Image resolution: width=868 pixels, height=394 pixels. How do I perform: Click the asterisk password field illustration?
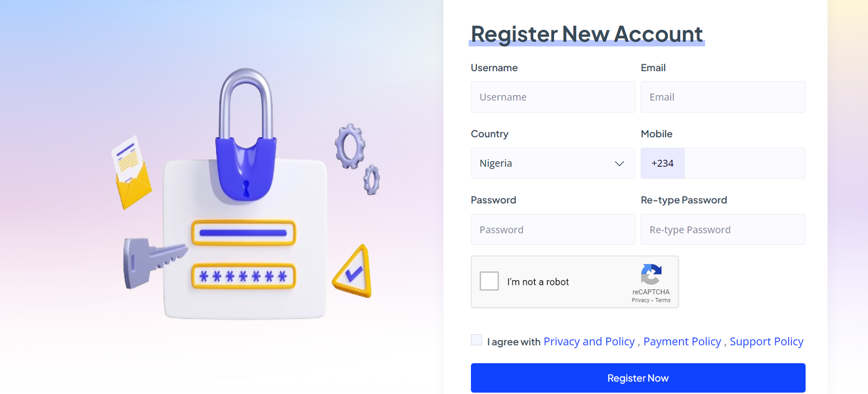(x=243, y=277)
